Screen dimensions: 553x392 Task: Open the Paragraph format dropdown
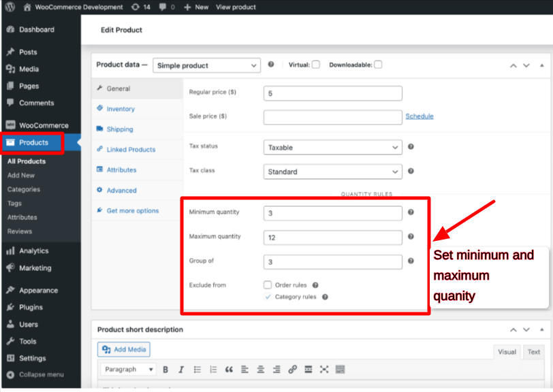point(128,370)
